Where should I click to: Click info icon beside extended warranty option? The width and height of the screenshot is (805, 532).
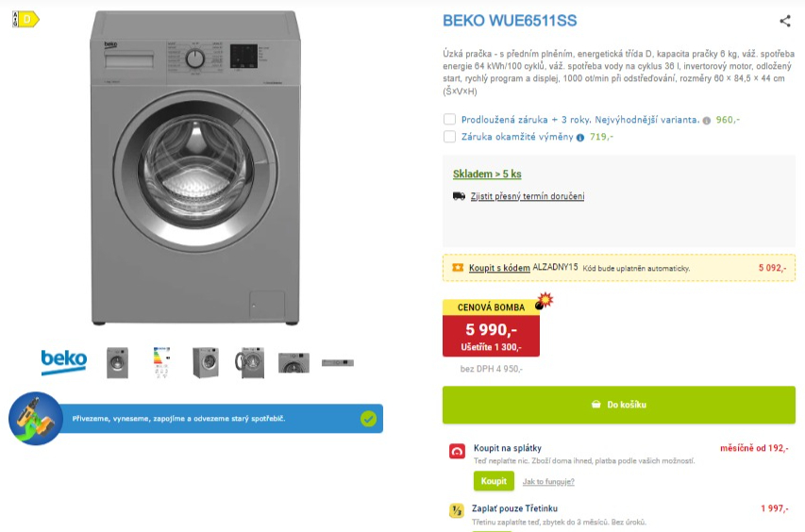707,121
